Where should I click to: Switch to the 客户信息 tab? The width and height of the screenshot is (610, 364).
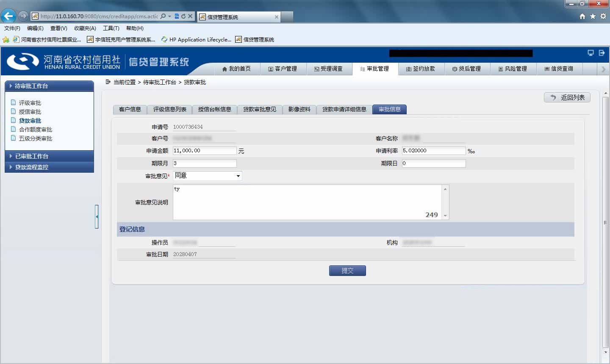pos(130,110)
